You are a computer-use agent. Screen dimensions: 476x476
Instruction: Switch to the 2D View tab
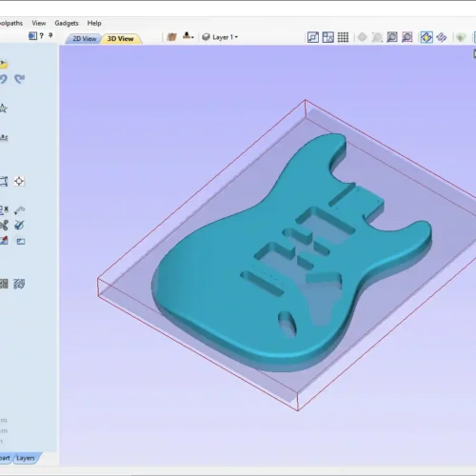click(84, 39)
